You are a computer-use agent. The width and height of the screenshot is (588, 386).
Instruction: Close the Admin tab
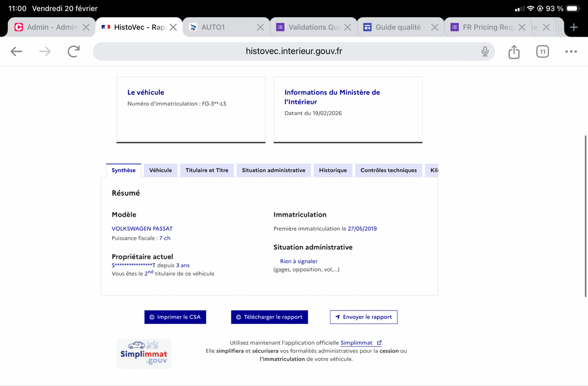(x=86, y=27)
